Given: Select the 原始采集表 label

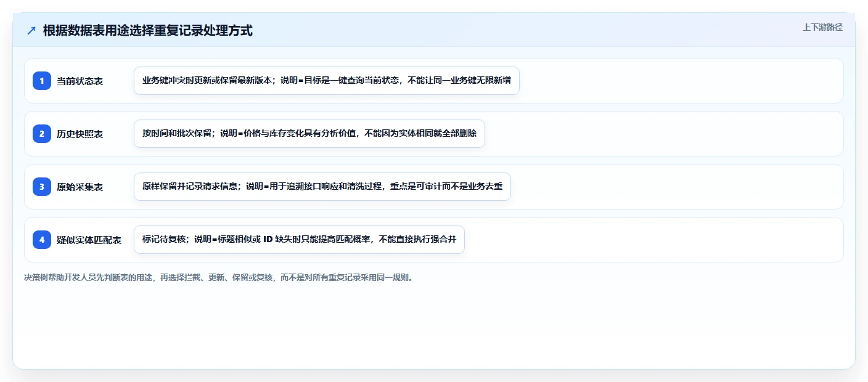Looking at the screenshot, I should coord(80,187).
